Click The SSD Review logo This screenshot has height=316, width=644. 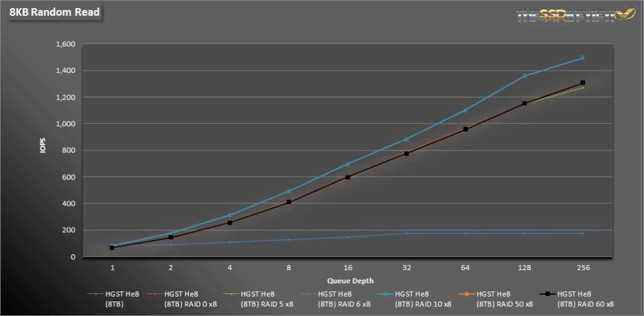click(x=575, y=16)
